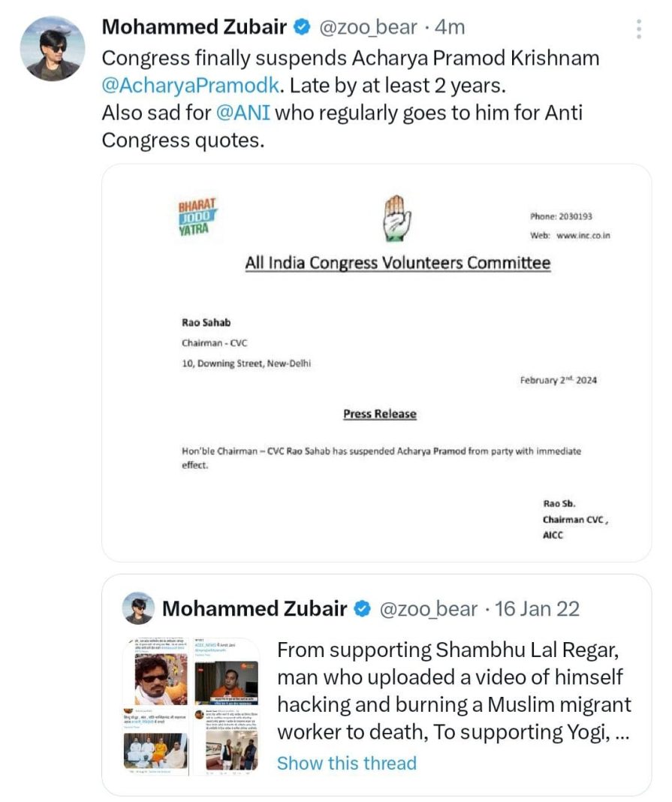
Task: Click Mohammed Zubair's avatar on the main tweet
Action: (x=52, y=48)
